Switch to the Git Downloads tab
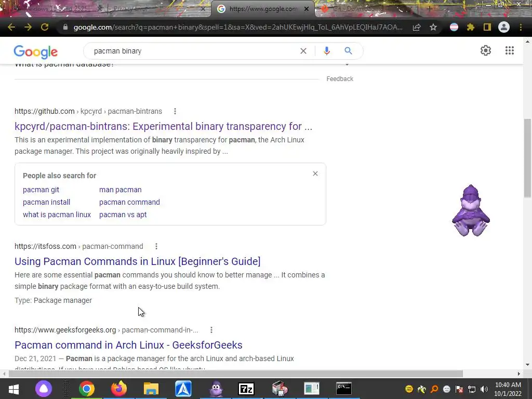The width and height of the screenshot is (532, 399). click(x=366, y=9)
